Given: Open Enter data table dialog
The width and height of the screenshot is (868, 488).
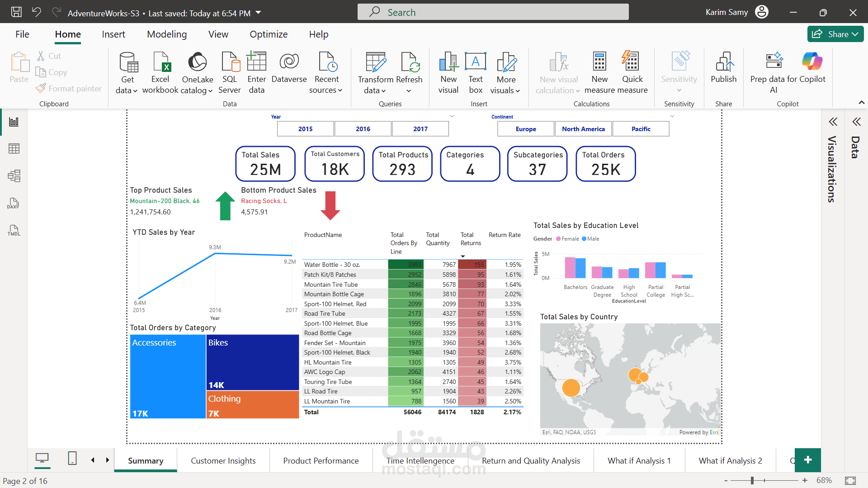Looking at the screenshot, I should pos(256,72).
